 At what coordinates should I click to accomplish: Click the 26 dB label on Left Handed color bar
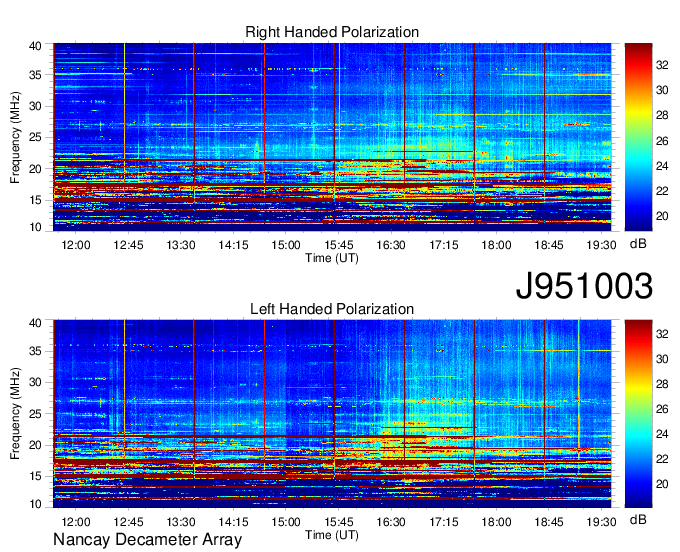tap(662, 409)
